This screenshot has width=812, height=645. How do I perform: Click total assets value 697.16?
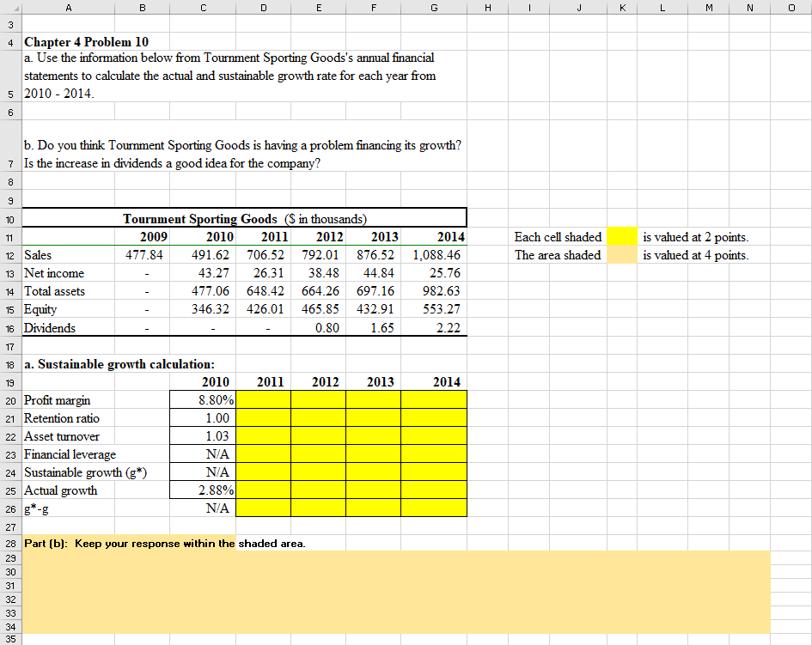point(375,291)
